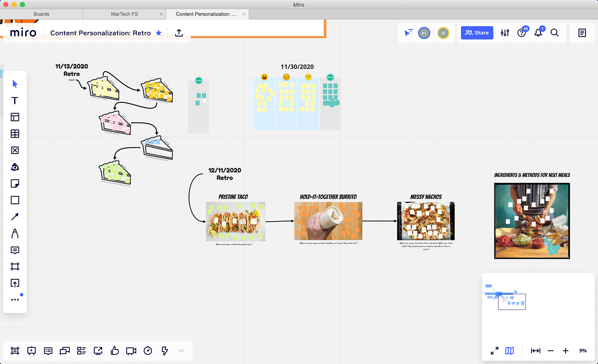Select the Connection line arrow tool
Image resolution: width=598 pixels, height=364 pixels.
point(15,217)
